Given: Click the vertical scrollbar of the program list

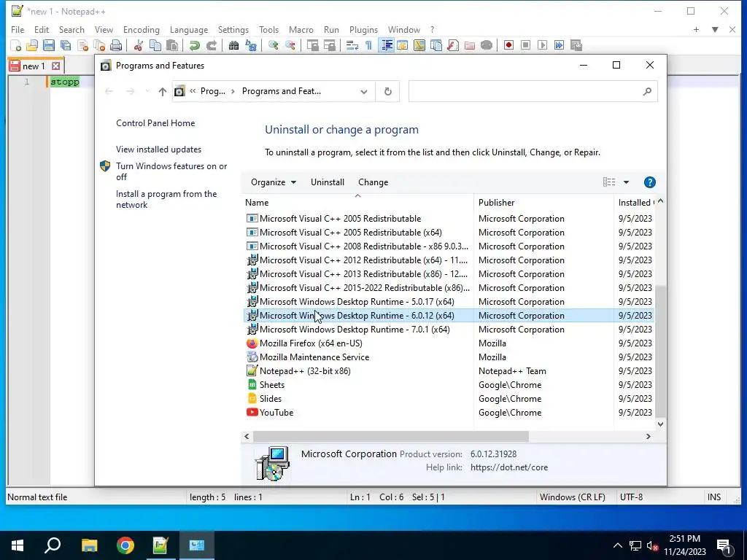Looking at the screenshot, I should click(660, 351).
